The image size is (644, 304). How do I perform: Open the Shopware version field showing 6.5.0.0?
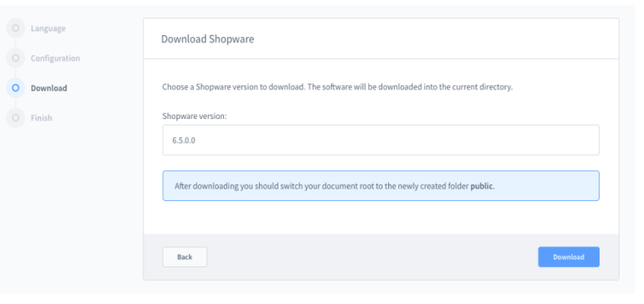click(x=381, y=141)
